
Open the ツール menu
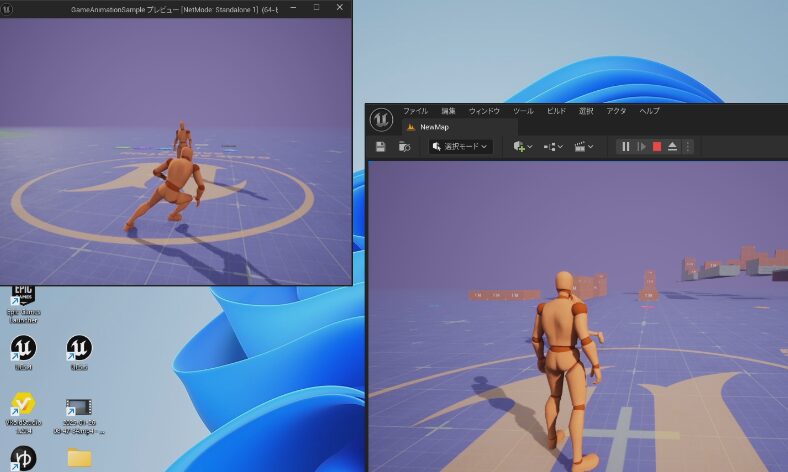(x=523, y=111)
